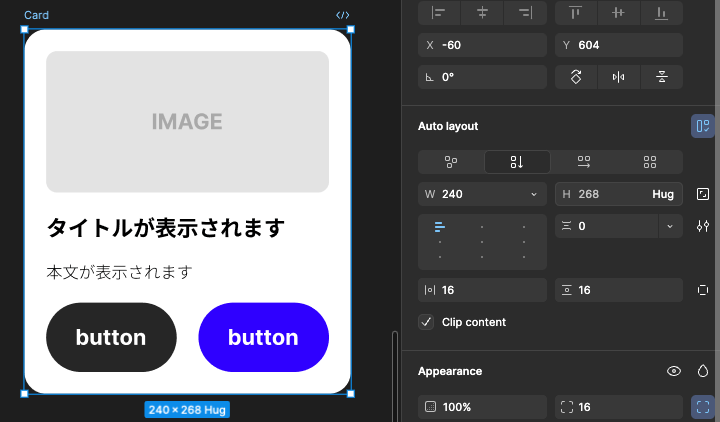Select grid layout flow
Image resolution: width=720 pixels, height=422 pixels.
coord(650,162)
